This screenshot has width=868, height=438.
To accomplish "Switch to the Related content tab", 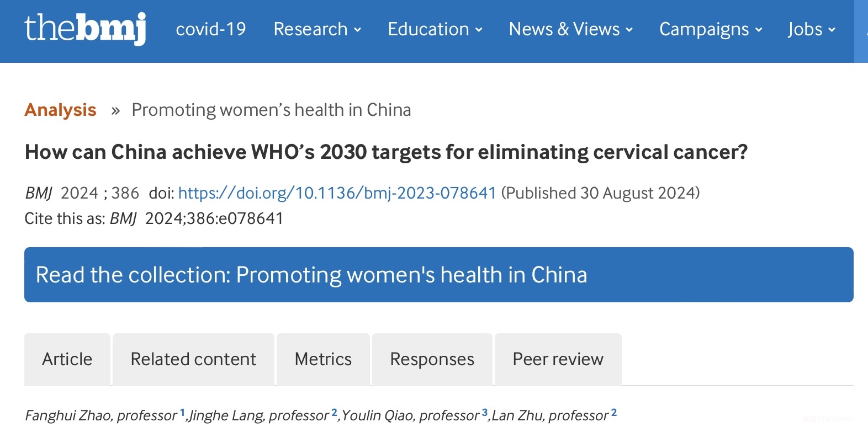I will click(193, 359).
